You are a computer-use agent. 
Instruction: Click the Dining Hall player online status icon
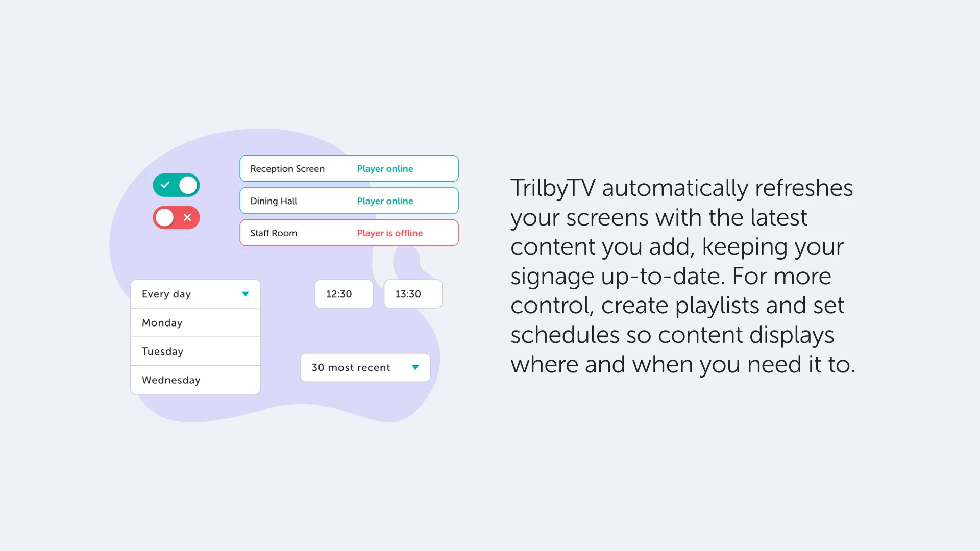click(x=384, y=201)
